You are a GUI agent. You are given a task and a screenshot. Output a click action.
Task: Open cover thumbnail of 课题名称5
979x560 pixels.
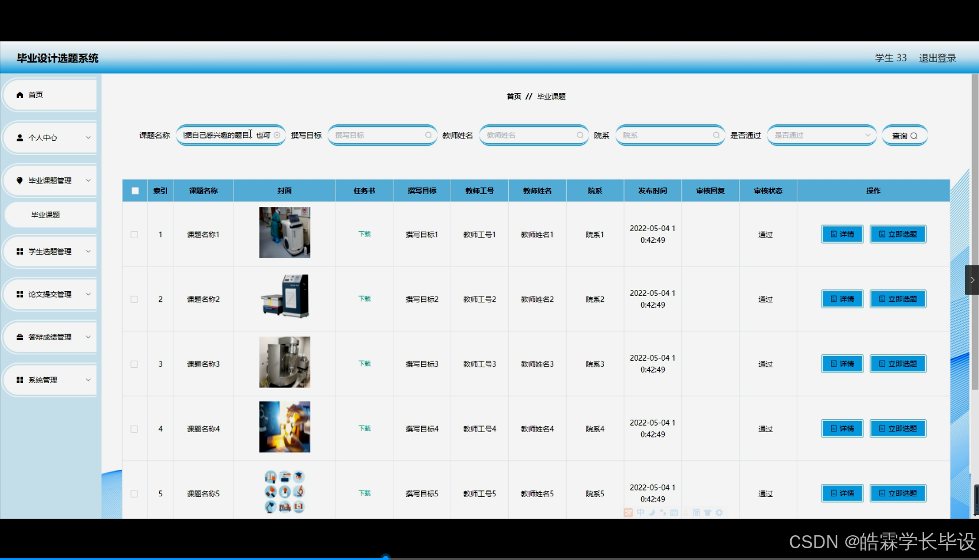[x=285, y=492]
